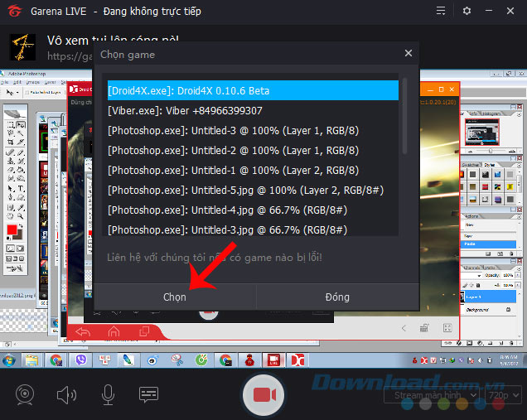Viewport: 527px width, 420px height.
Task: Switch to Photoshop Info tab
Action: click(473, 113)
